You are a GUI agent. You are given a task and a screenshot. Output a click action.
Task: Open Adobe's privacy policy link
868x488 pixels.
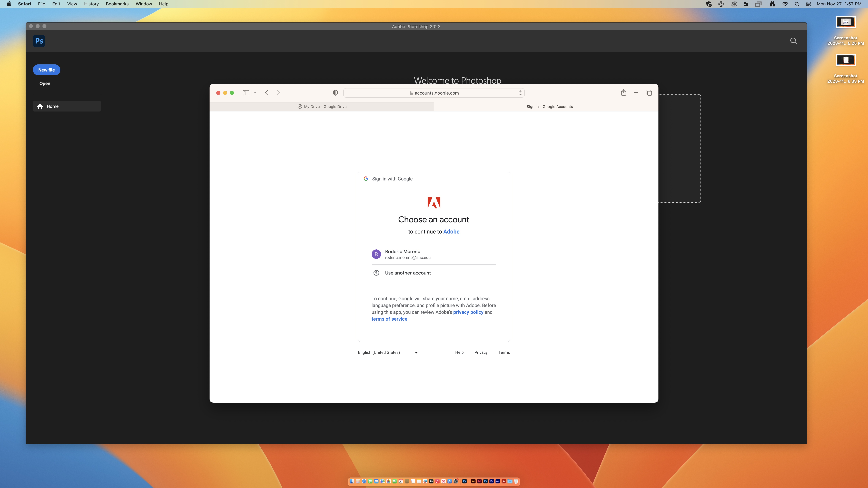[x=468, y=312]
